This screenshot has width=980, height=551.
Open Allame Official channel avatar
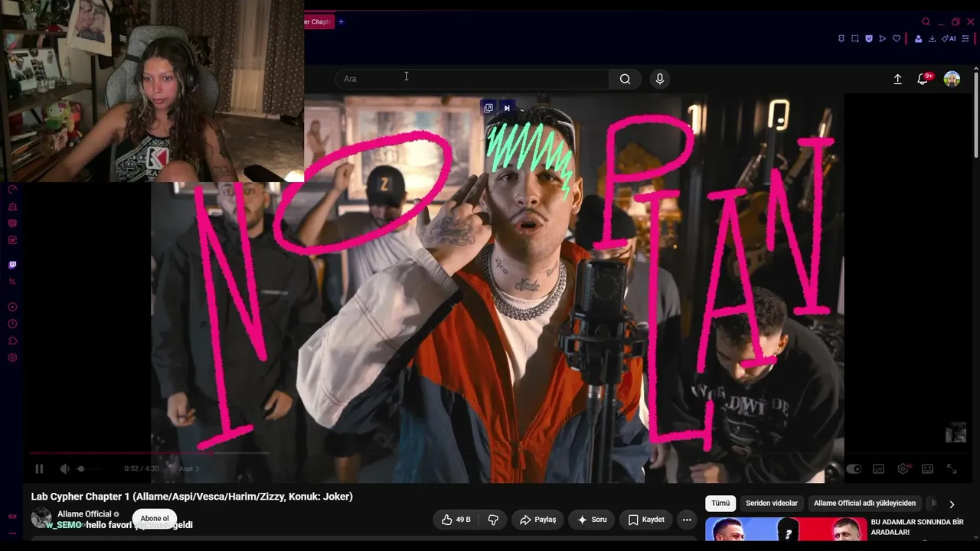coord(41,518)
